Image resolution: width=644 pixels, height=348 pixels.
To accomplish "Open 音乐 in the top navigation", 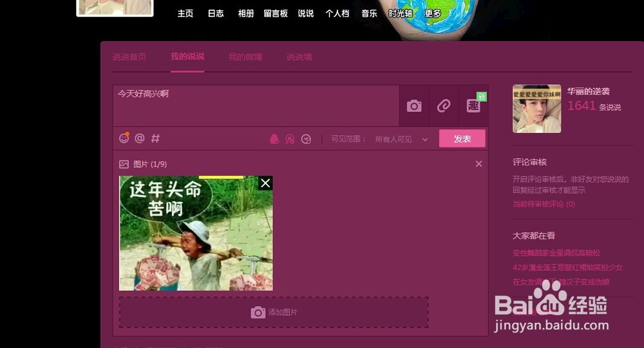I will pyautogui.click(x=369, y=14).
